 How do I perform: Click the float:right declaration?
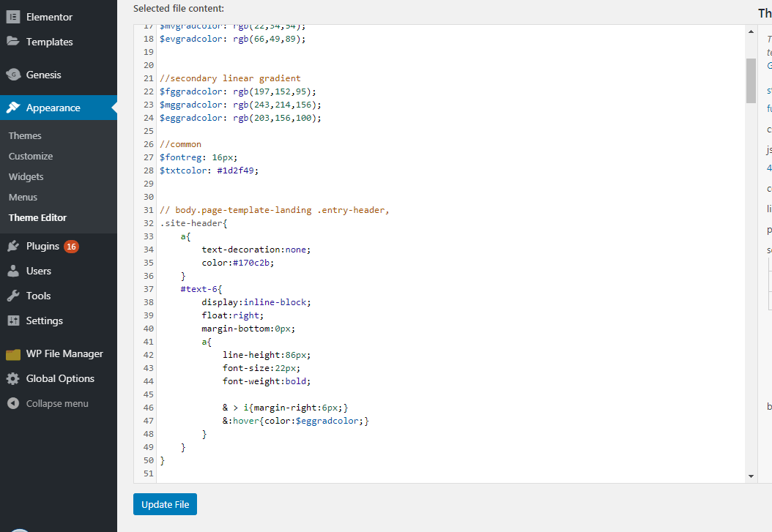click(x=232, y=315)
